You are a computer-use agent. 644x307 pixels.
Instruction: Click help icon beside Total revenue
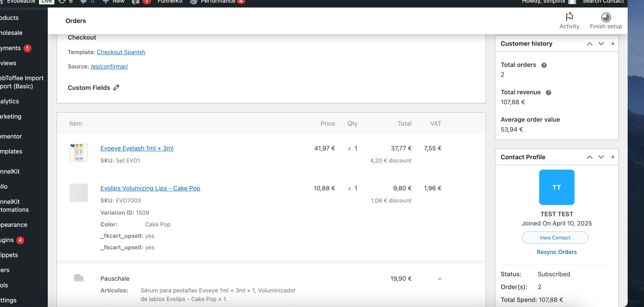(x=548, y=92)
